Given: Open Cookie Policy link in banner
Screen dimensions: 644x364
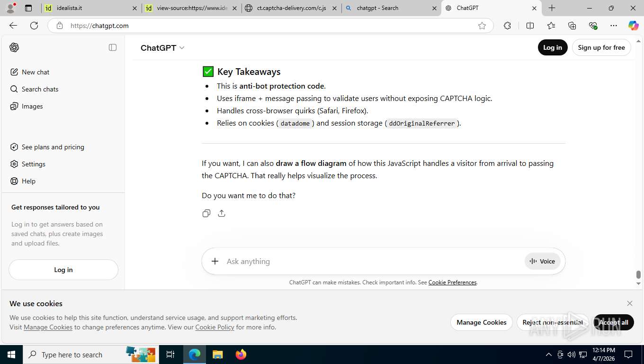Looking at the screenshot, I should [215, 327].
